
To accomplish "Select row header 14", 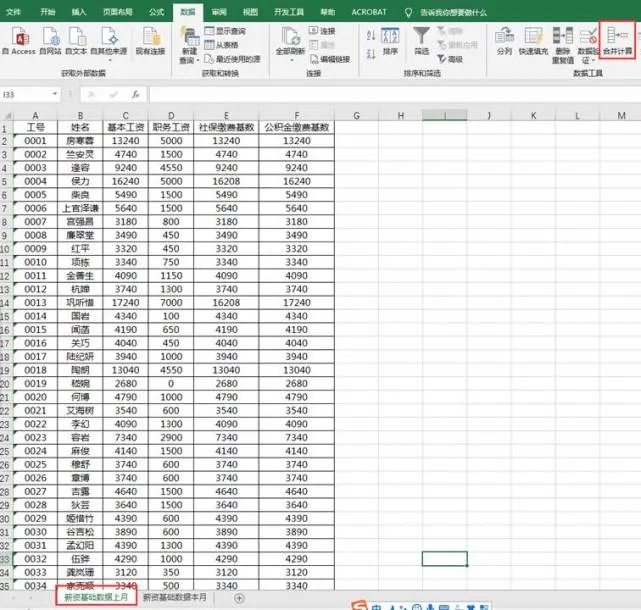I will (x=5, y=303).
